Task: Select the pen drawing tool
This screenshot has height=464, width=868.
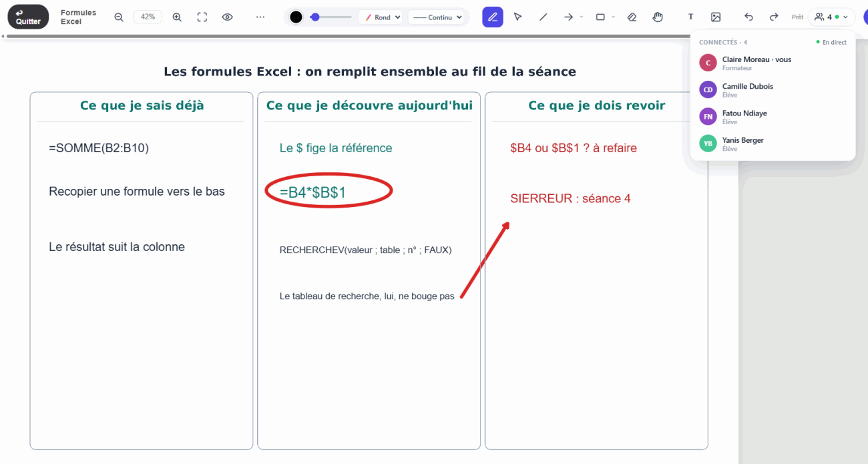Action: pyautogui.click(x=493, y=17)
